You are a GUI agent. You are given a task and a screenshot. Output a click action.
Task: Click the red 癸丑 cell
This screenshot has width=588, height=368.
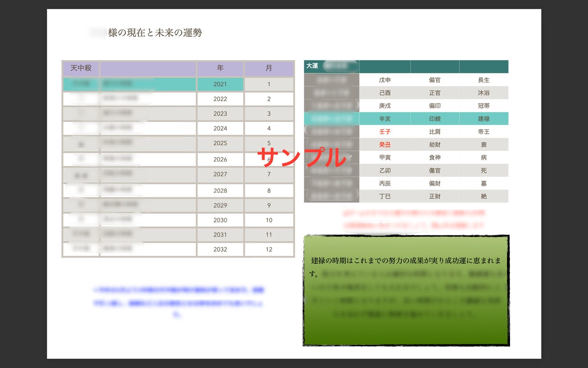385,145
